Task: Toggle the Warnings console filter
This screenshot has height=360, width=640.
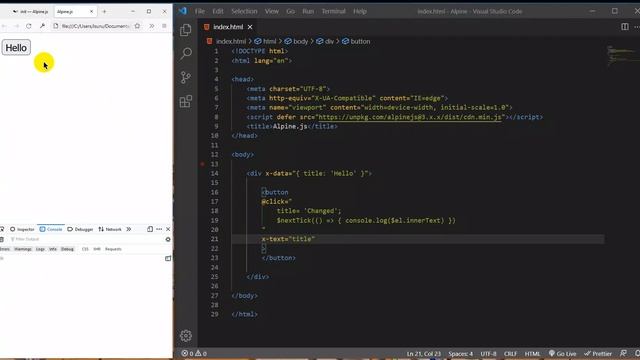Action: [x=23, y=249]
